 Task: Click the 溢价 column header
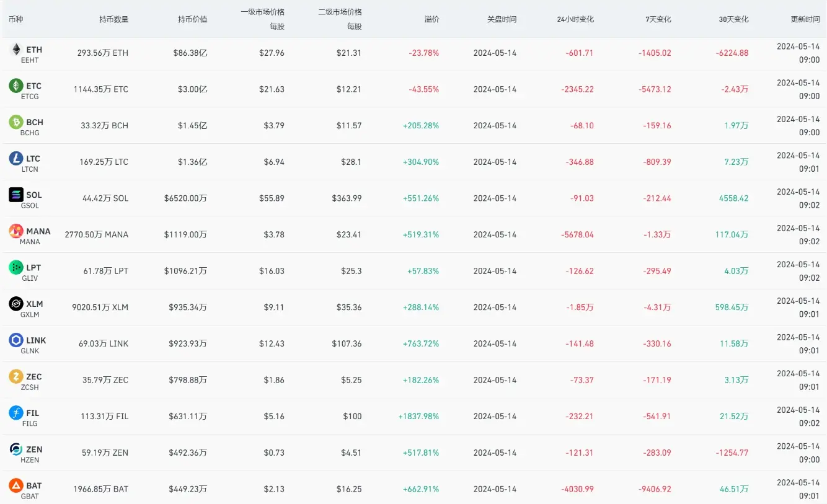(431, 19)
